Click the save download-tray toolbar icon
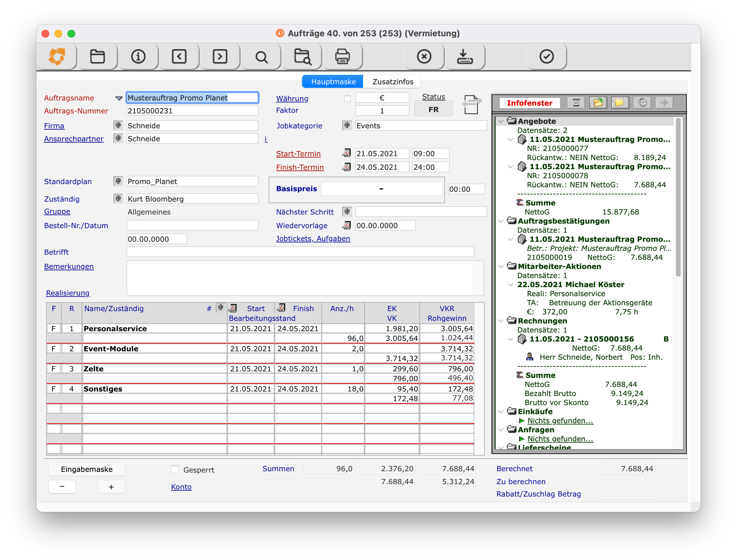737x560 pixels. click(465, 56)
